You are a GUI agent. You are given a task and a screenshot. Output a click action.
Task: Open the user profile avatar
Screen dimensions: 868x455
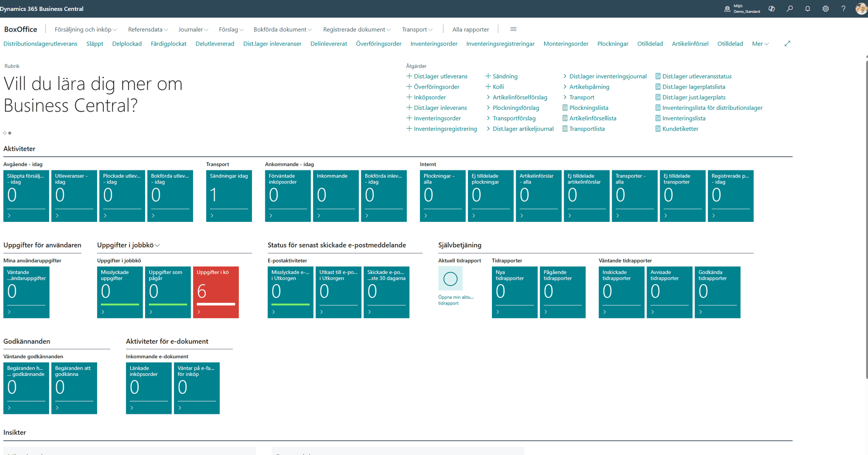(861, 9)
